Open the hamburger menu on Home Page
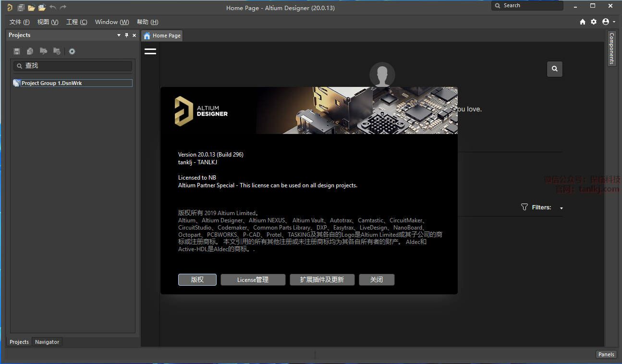The image size is (622, 364). pos(150,51)
